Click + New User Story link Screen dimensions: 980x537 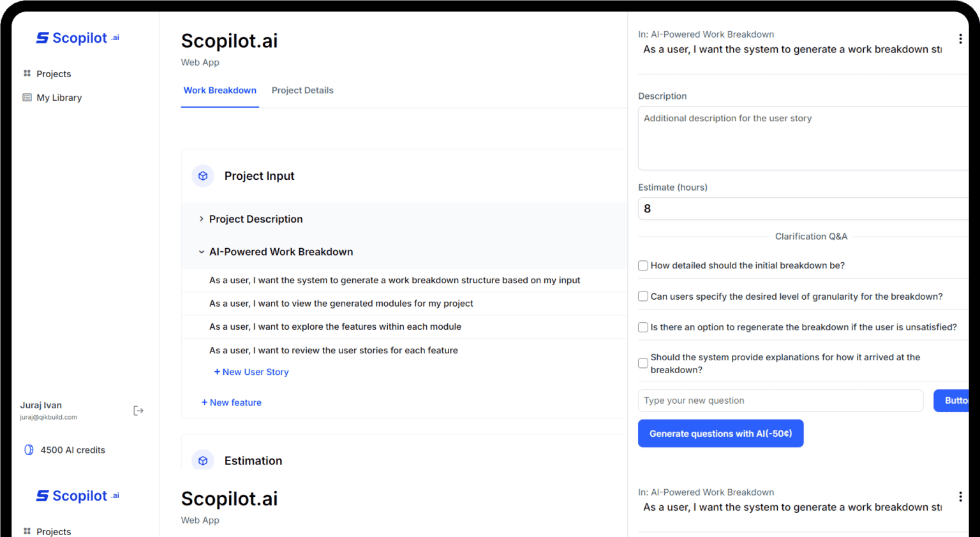pyautogui.click(x=251, y=372)
